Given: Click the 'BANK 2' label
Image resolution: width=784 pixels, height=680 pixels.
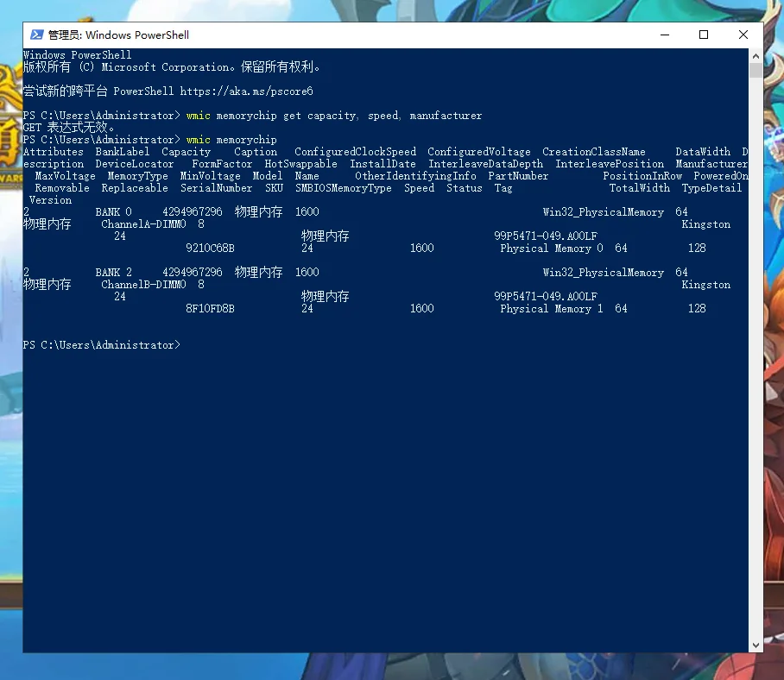Looking at the screenshot, I should click(113, 273).
